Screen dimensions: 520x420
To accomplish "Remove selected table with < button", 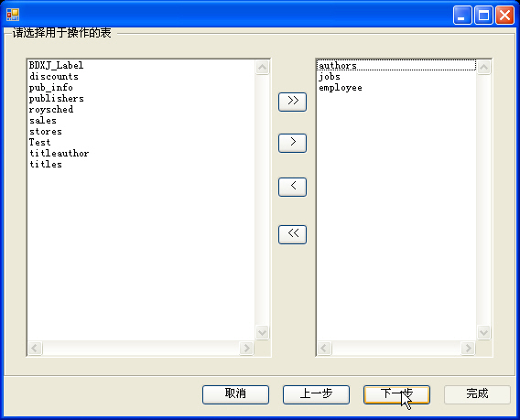I will pyautogui.click(x=292, y=187).
